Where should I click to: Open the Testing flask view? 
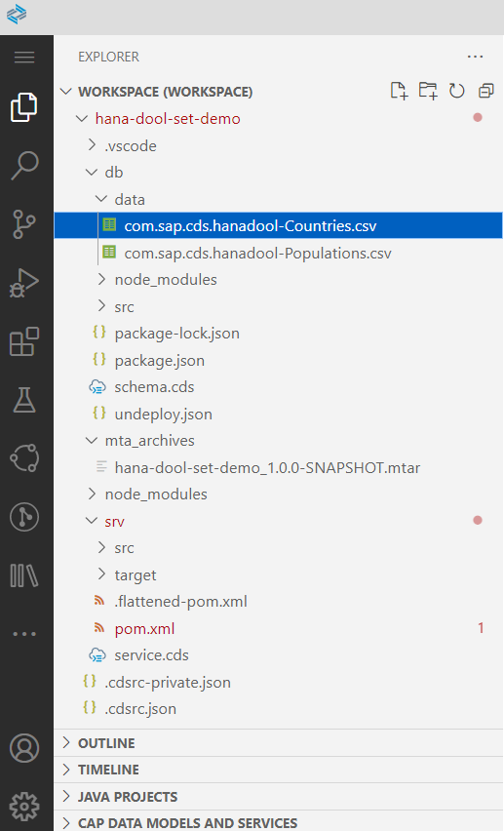point(24,400)
